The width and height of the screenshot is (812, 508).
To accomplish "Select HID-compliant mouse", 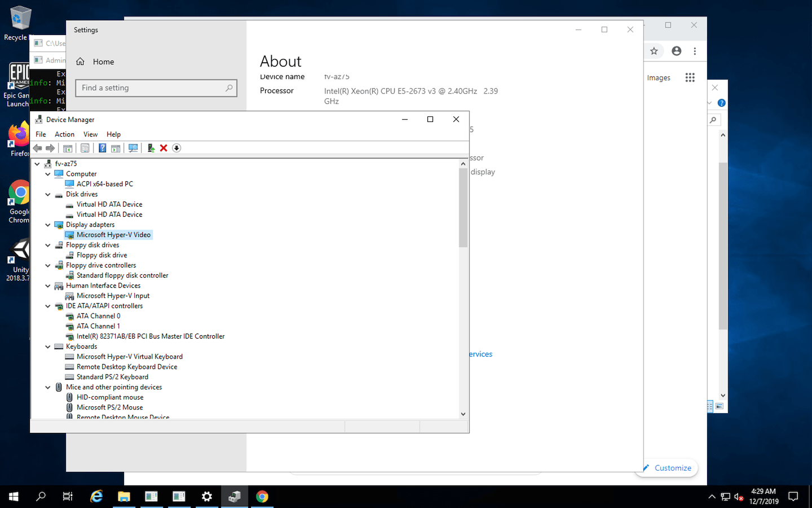I will pyautogui.click(x=110, y=397).
